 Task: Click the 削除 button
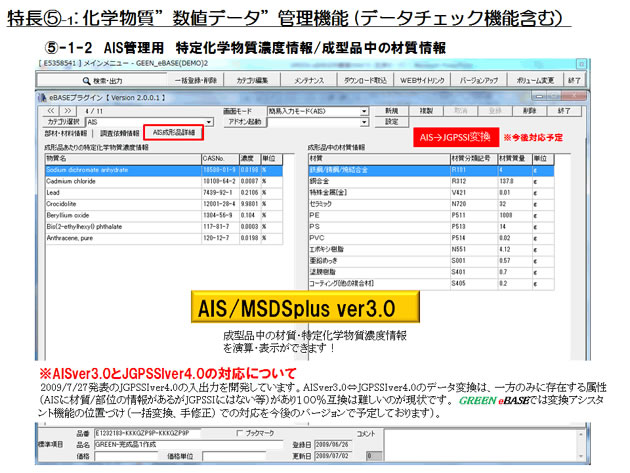pos(530,111)
